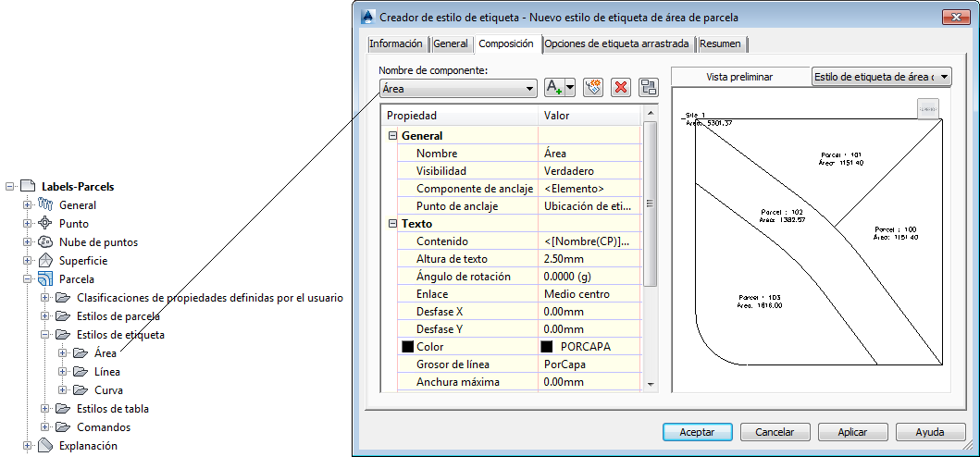Click the component draw order icon
980x457 pixels.
click(648, 88)
